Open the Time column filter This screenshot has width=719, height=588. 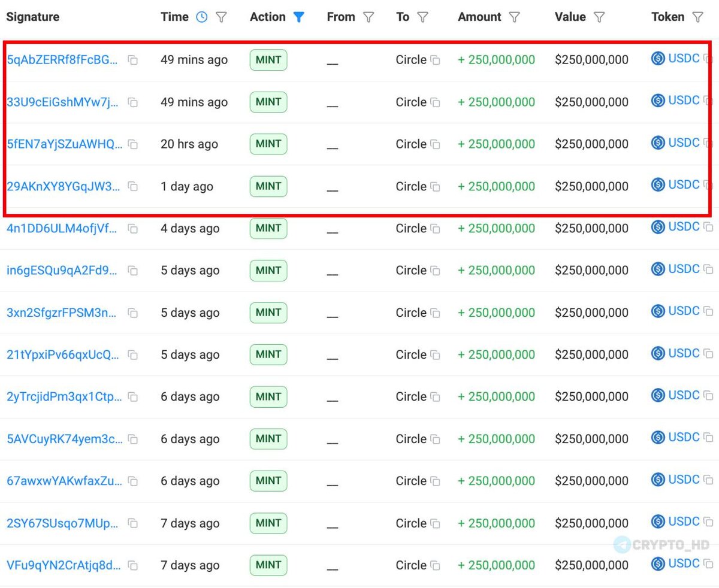point(221,17)
